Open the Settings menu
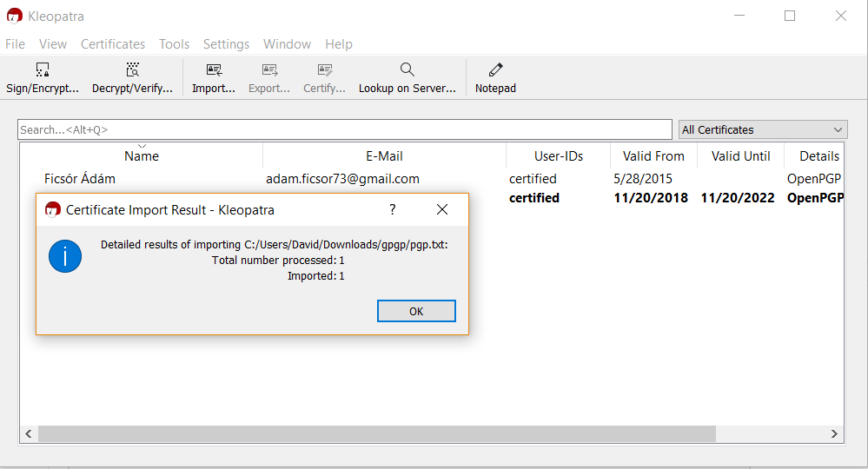 226,44
